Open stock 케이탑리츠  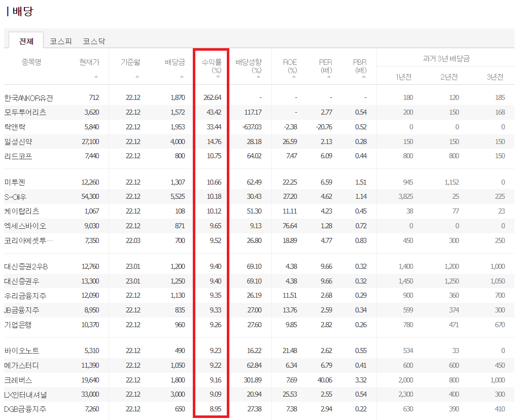click(22, 212)
